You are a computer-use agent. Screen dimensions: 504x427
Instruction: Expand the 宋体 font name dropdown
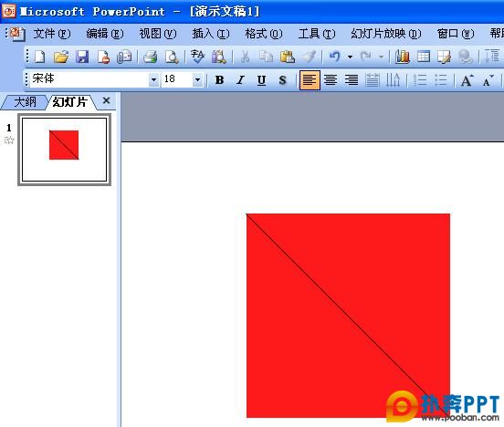click(x=153, y=79)
